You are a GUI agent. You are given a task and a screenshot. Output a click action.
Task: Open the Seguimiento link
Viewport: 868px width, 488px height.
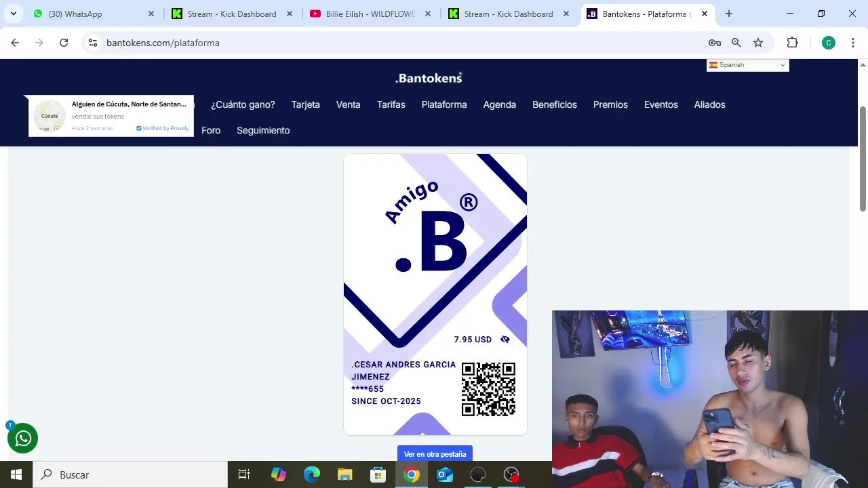click(263, 130)
